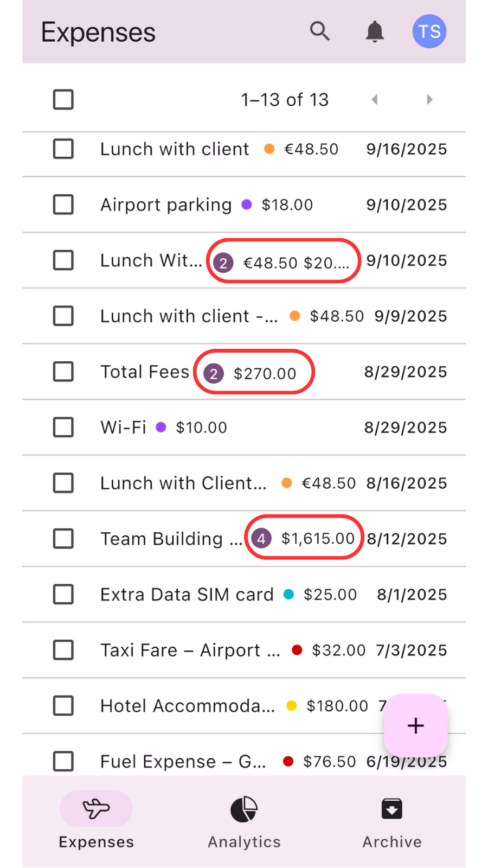Click the 1–13 of 13 pagination text
Image resolution: width=488 pixels, height=868 pixels.
coord(285,100)
